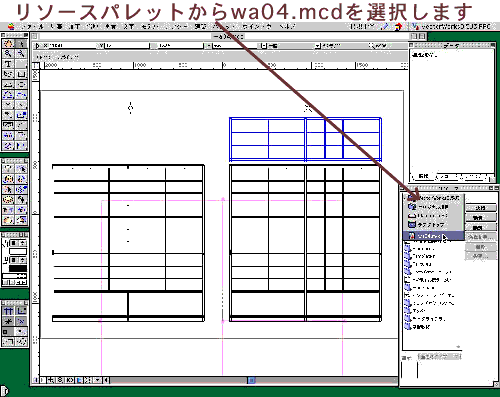Click the VectorWorks application icon in menu bar
This screenshot has width=500, height=397.
415,27
